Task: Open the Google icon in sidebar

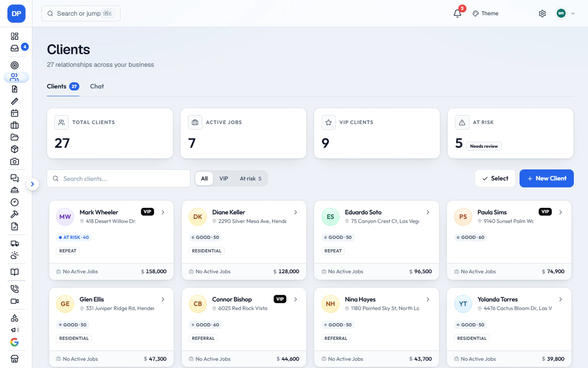Action: pyautogui.click(x=14, y=342)
